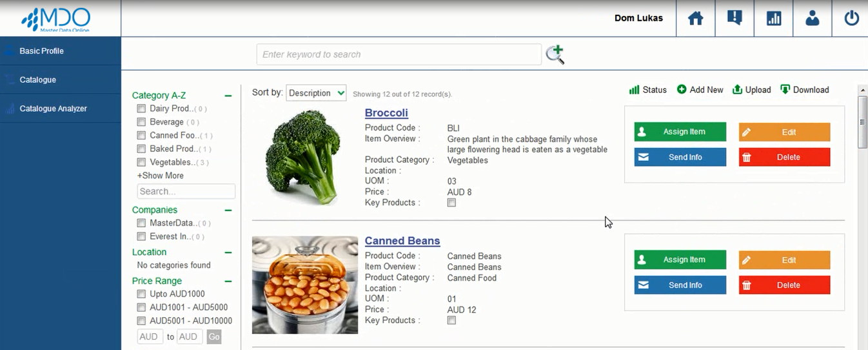Select Basic Profile in the sidebar
The height and width of the screenshot is (350, 868).
(x=41, y=51)
